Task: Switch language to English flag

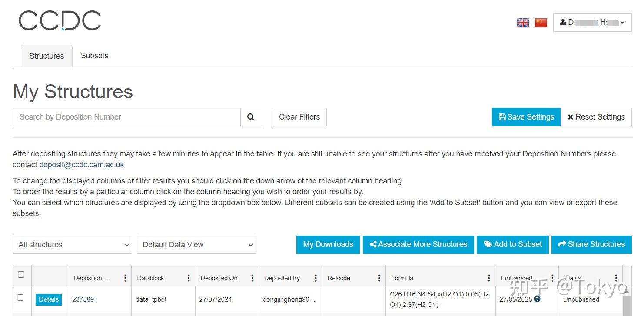Action: point(523,23)
